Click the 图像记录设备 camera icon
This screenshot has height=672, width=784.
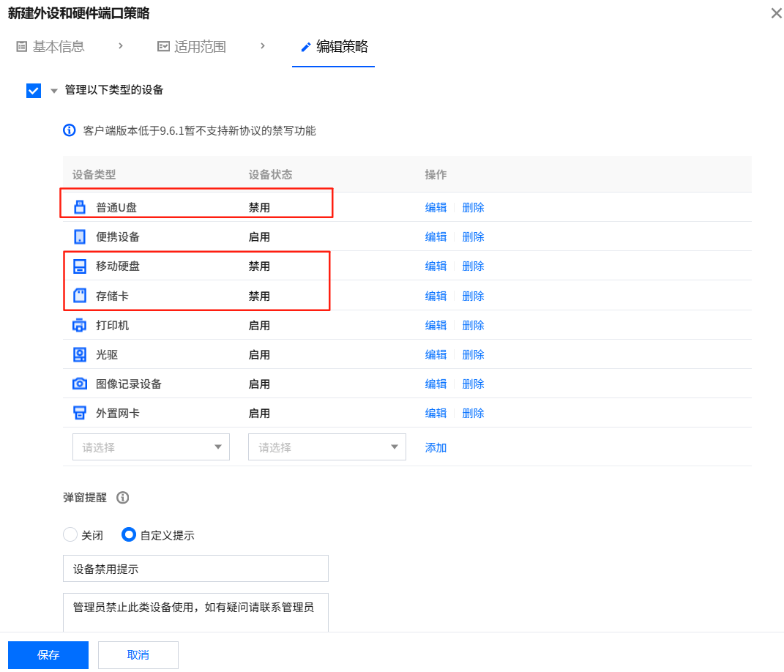(x=80, y=384)
